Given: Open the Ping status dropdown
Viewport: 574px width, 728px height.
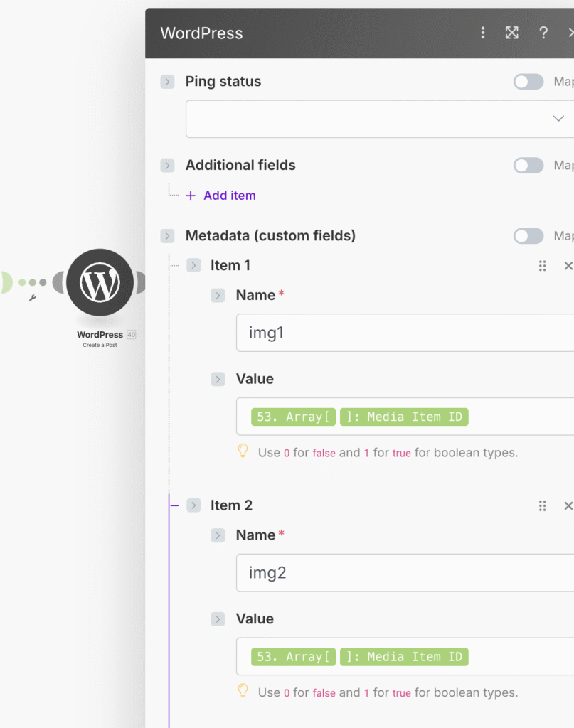Looking at the screenshot, I should point(381,119).
